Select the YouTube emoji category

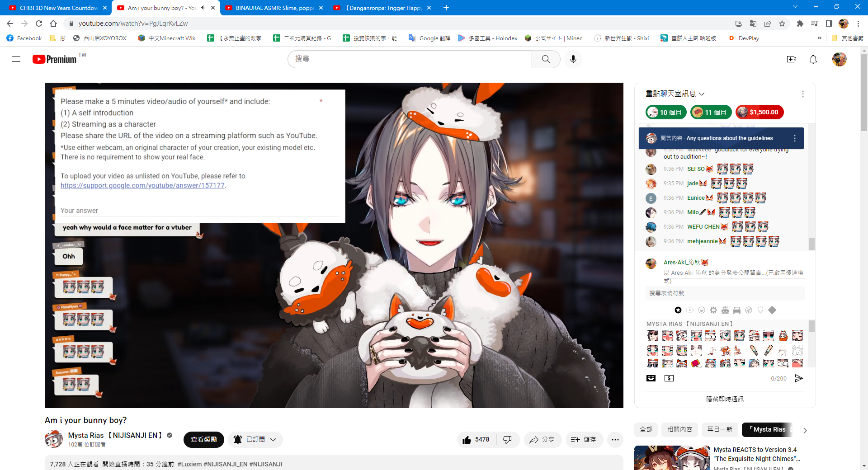(690, 310)
